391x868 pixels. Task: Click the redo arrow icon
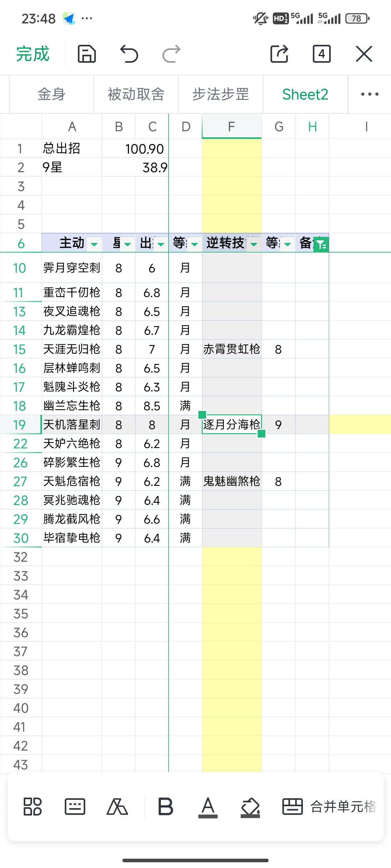(x=171, y=54)
